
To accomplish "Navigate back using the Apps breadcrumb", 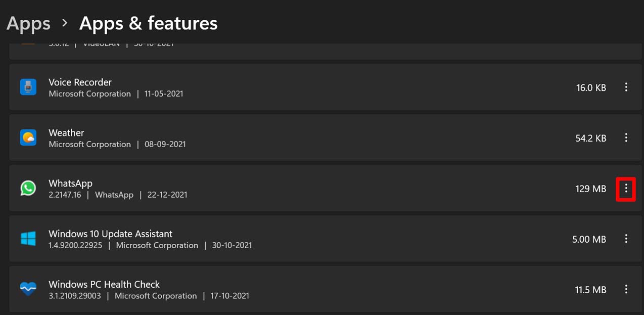I will click(28, 23).
